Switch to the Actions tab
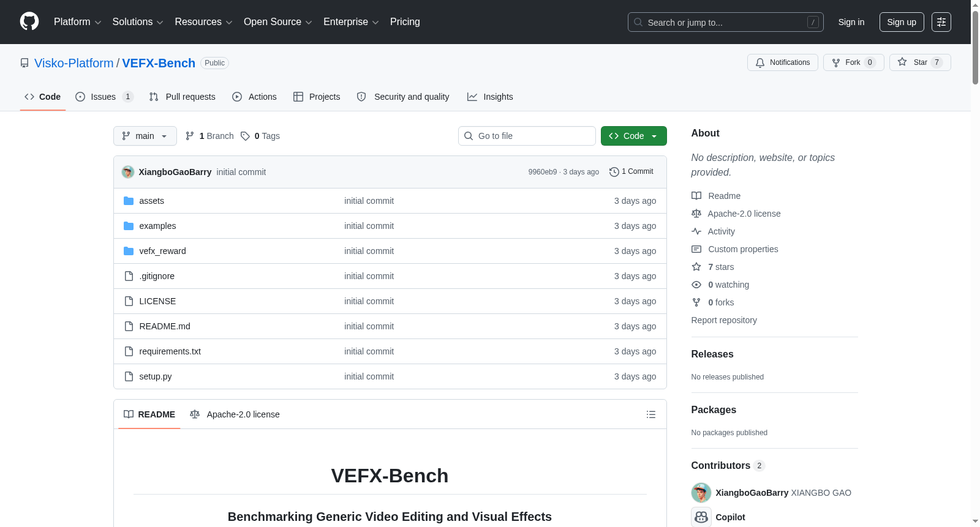 point(254,97)
